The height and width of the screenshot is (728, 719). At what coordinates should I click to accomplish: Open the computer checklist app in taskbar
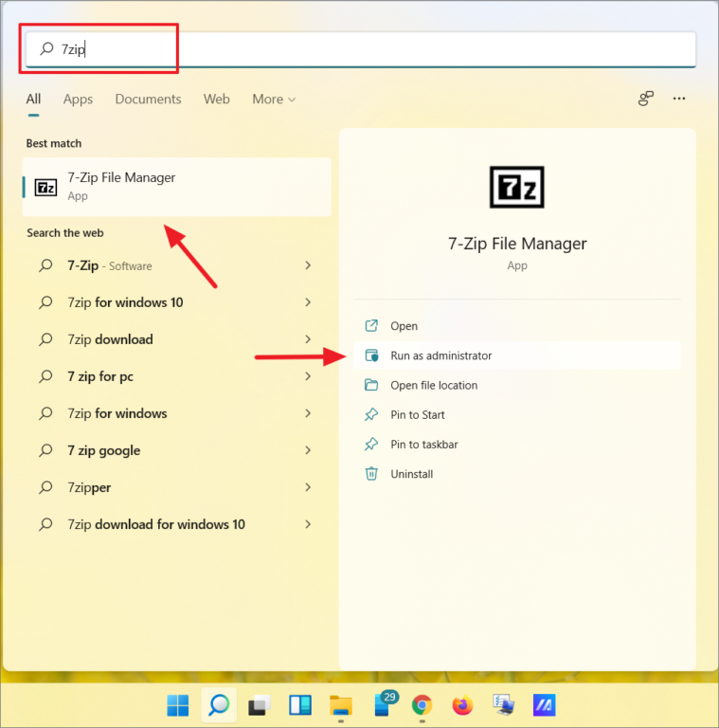point(503,705)
